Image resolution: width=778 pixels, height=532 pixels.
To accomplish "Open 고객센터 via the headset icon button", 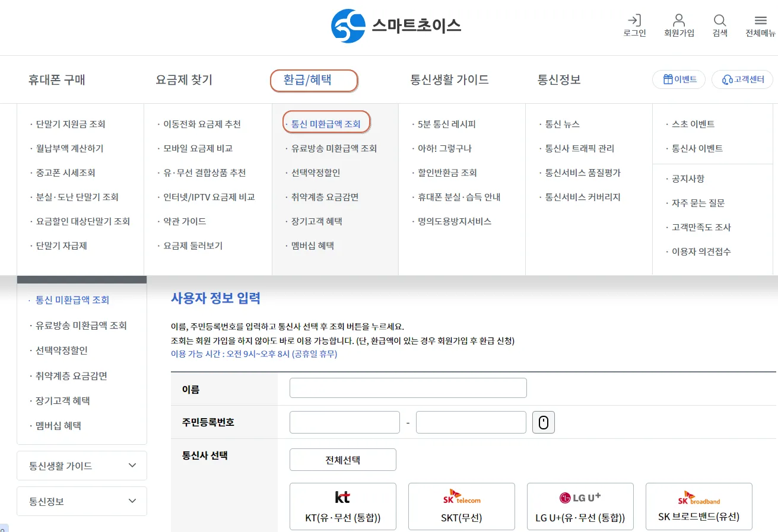I will point(742,78).
